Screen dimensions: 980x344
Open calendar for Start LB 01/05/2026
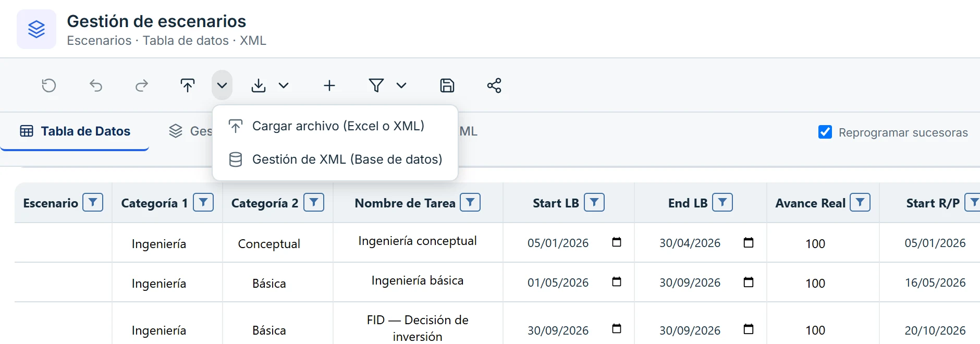point(617,282)
